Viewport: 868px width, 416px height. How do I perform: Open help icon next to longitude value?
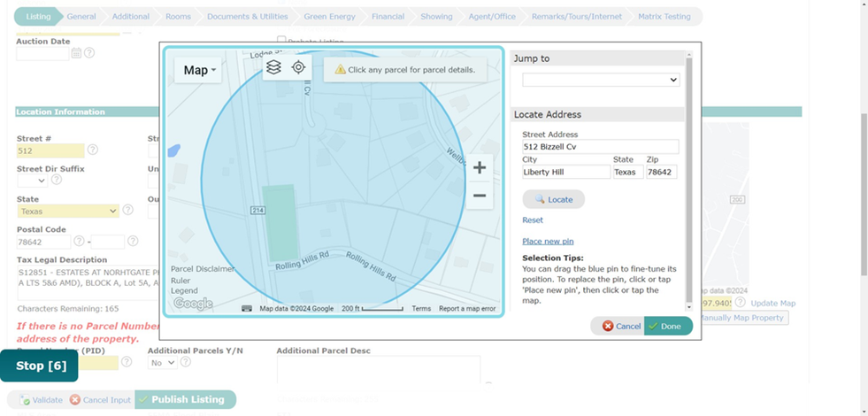click(x=740, y=302)
